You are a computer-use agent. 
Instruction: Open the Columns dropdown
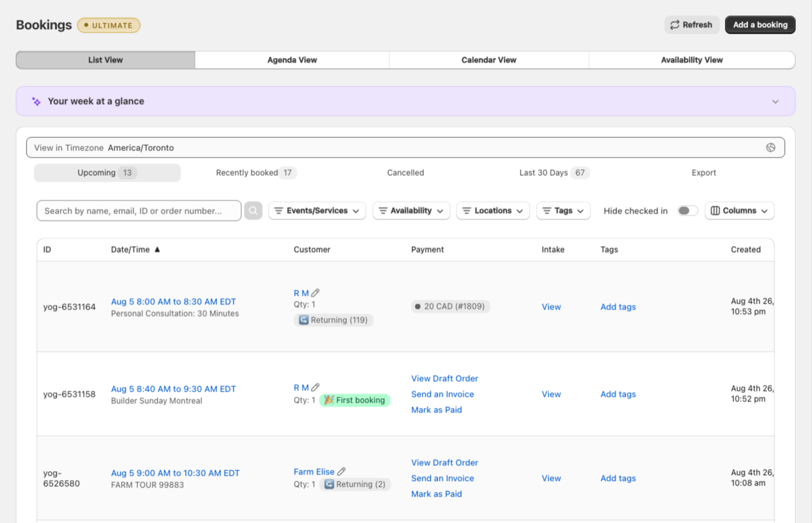739,211
